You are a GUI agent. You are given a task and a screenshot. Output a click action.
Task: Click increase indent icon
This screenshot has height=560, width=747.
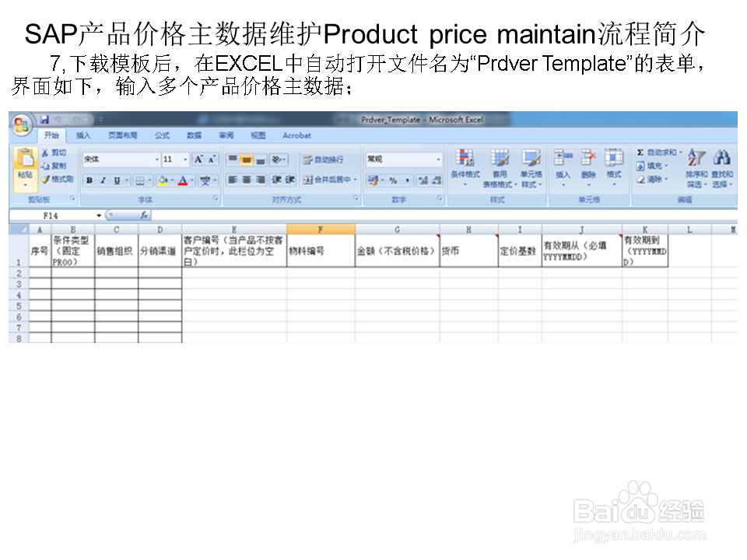coord(289,180)
